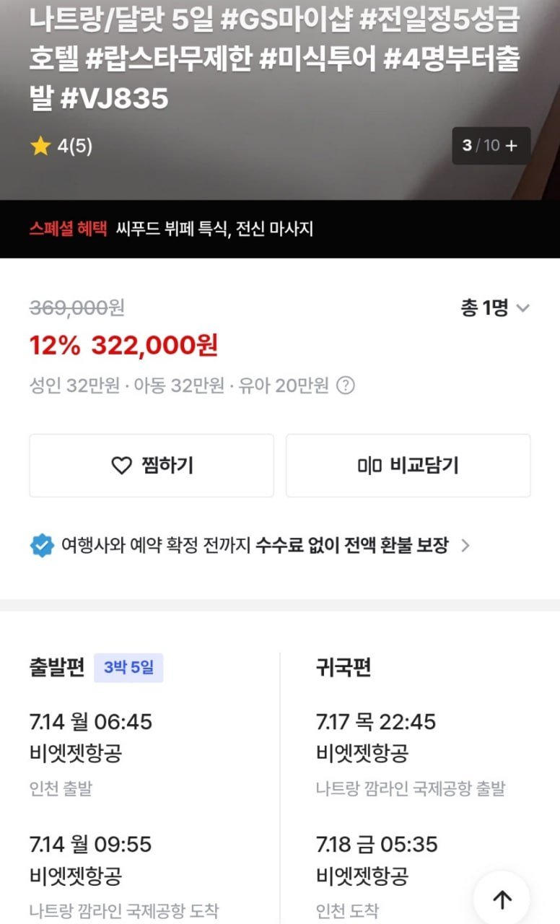Click the 수수료 없이 전액 환불 보장 link
This screenshot has width=560, height=924.
tap(351, 545)
